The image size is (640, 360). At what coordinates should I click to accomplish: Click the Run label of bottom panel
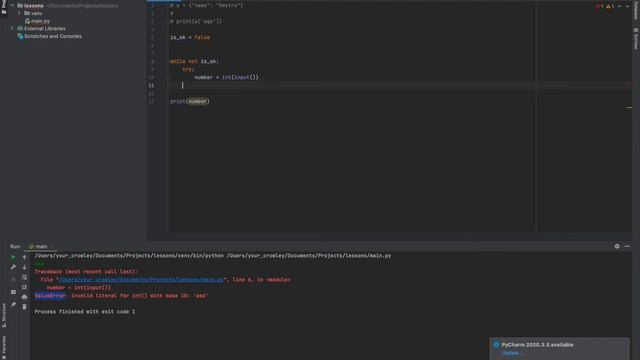pyautogui.click(x=15, y=246)
